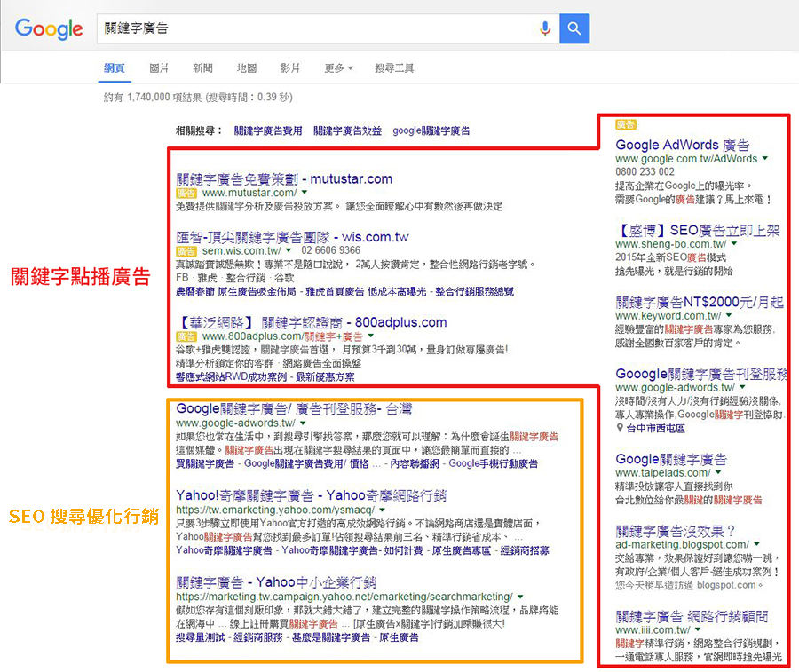Click the microphone voice search icon
This screenshot has width=799, height=672.
(545, 28)
